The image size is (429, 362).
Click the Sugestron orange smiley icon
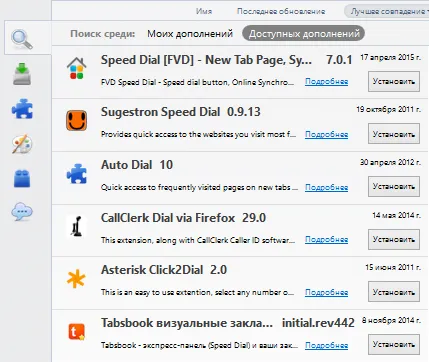pos(76,121)
